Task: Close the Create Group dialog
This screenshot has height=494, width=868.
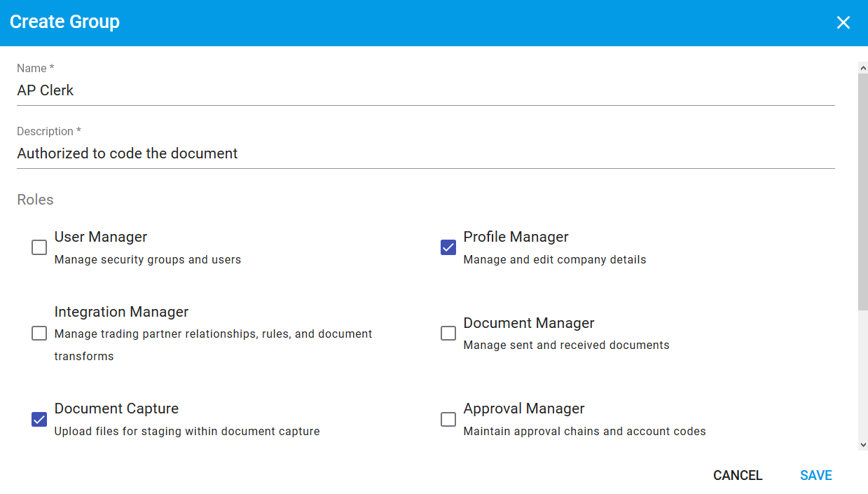Action: point(843,22)
